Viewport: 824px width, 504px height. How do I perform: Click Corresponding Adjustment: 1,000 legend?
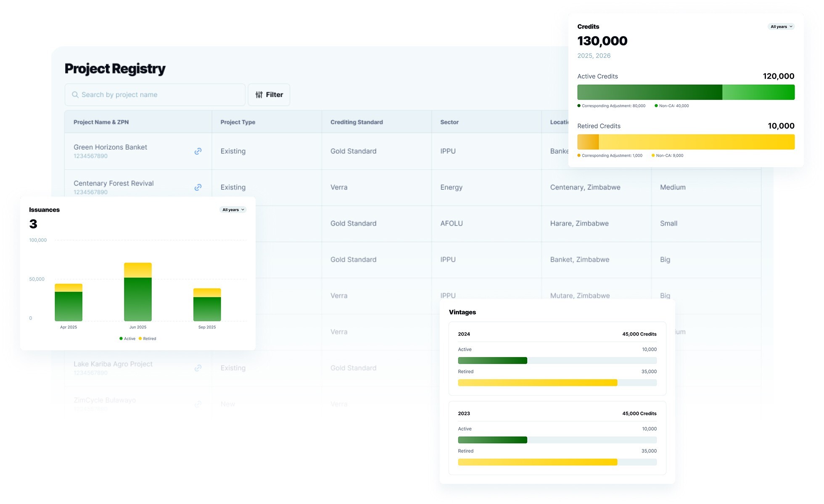click(x=610, y=155)
